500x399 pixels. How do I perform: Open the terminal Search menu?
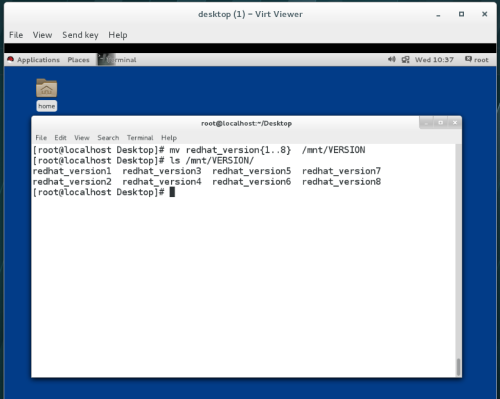tap(108, 138)
